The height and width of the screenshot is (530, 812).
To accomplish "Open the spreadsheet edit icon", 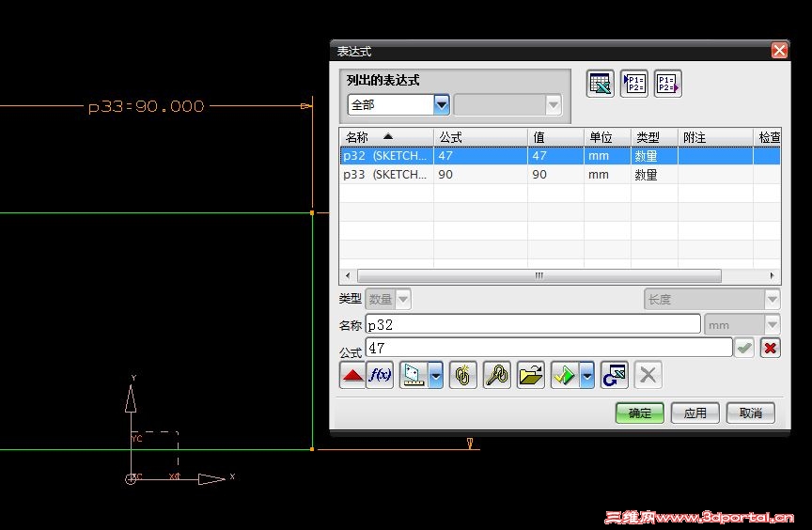I will pos(601,84).
